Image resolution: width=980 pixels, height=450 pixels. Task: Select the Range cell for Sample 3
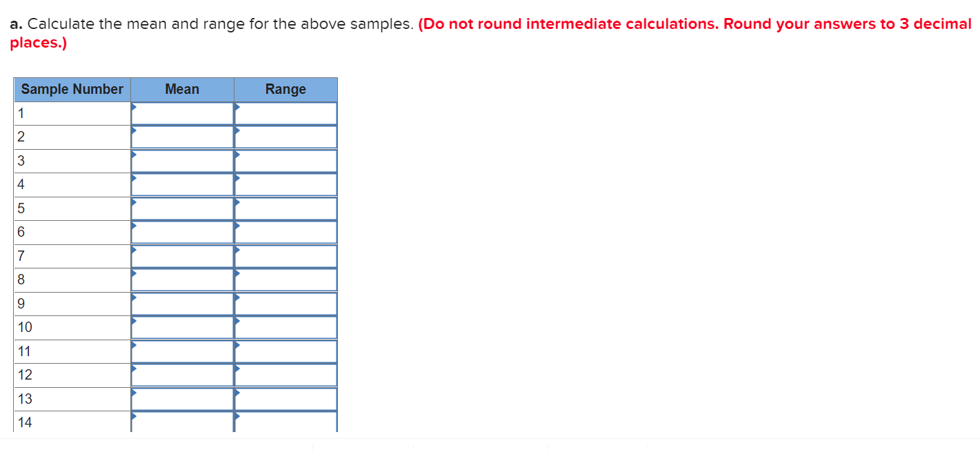[x=286, y=160]
